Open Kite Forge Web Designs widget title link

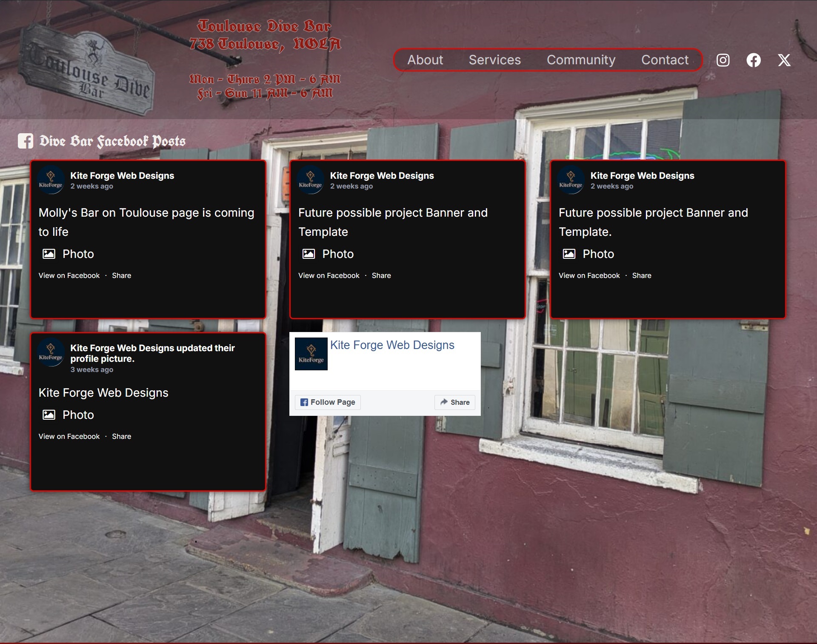[392, 345]
